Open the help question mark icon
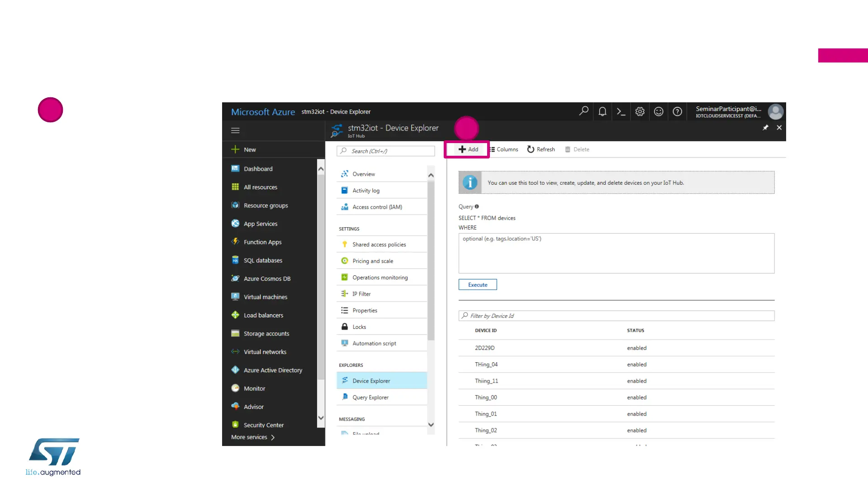868x489 pixels. pos(677,111)
